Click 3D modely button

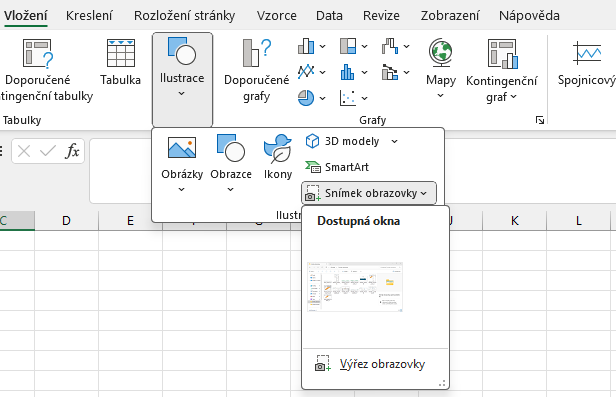(x=342, y=141)
